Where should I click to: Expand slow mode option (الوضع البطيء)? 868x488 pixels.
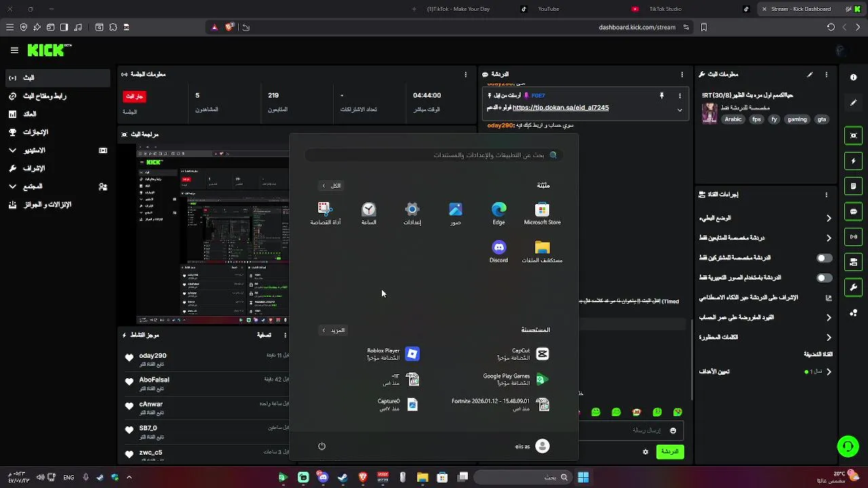(829, 218)
